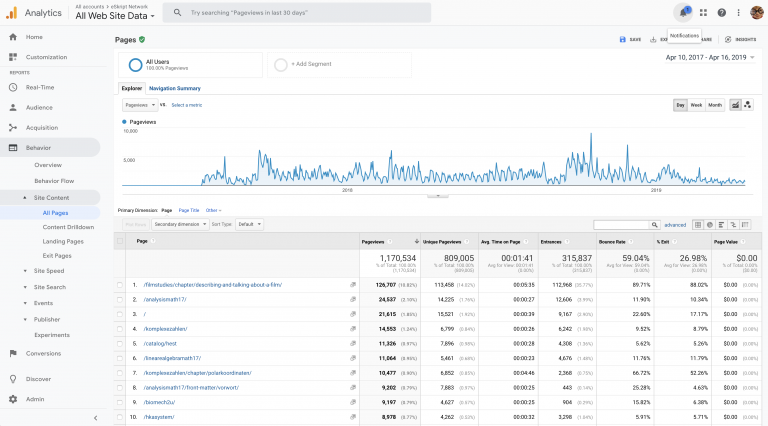Click the table search magnifier button
Screen dimensions: 768x426
click(x=654, y=225)
